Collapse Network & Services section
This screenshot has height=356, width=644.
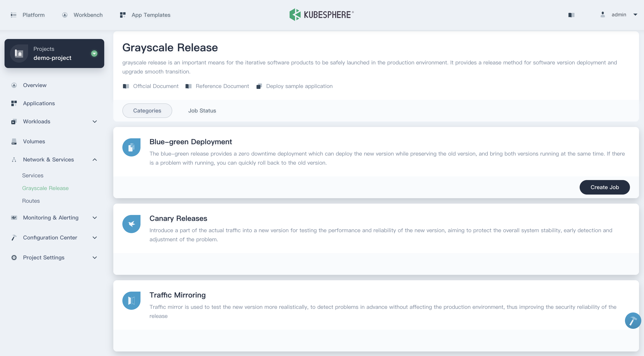(x=94, y=160)
